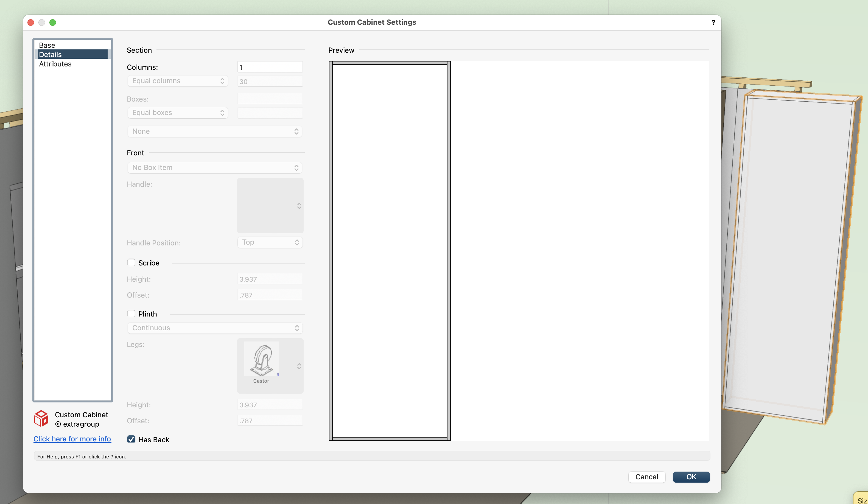Image resolution: width=868 pixels, height=504 pixels.
Task: Open the Continuous plinth type dropdown
Action: coord(215,327)
